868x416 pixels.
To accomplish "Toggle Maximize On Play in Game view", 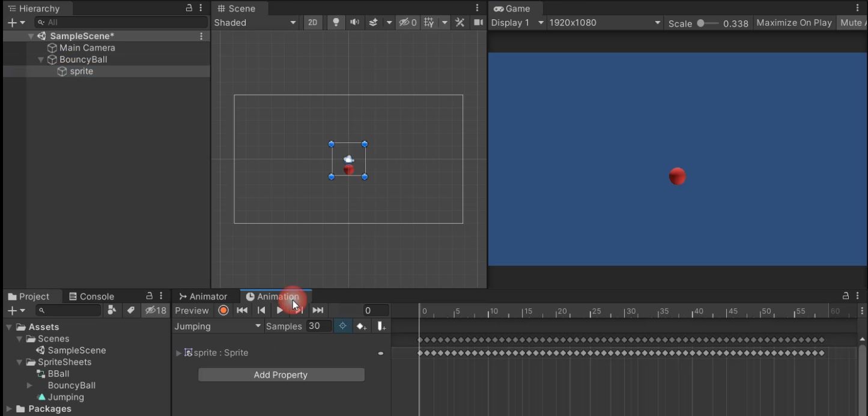I will click(794, 23).
